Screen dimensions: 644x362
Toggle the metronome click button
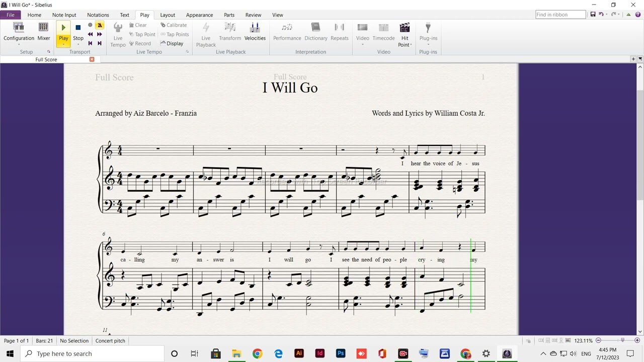point(100,25)
